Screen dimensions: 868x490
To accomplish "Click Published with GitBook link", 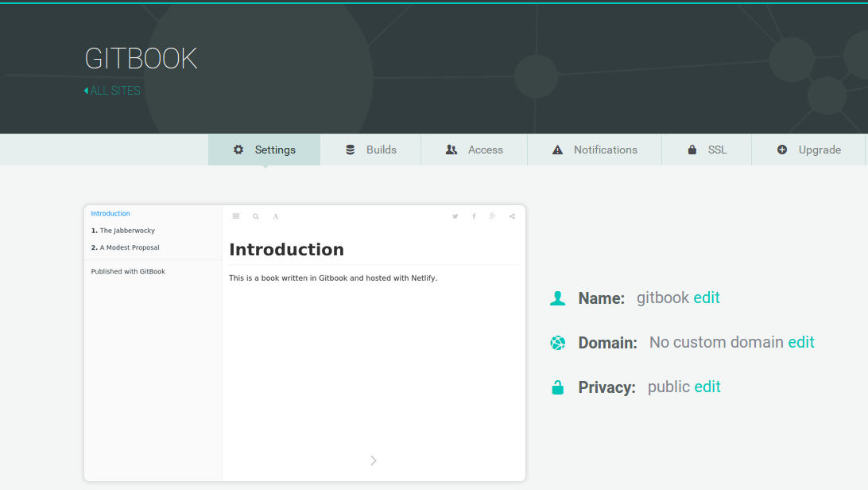I will [128, 271].
